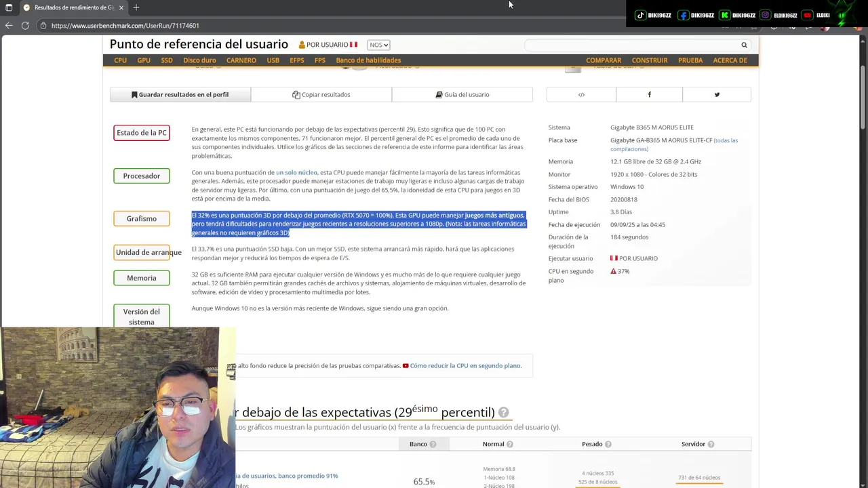868x488 pixels.
Task: Click ACERCA DE in the navigation bar
Action: tap(730, 60)
